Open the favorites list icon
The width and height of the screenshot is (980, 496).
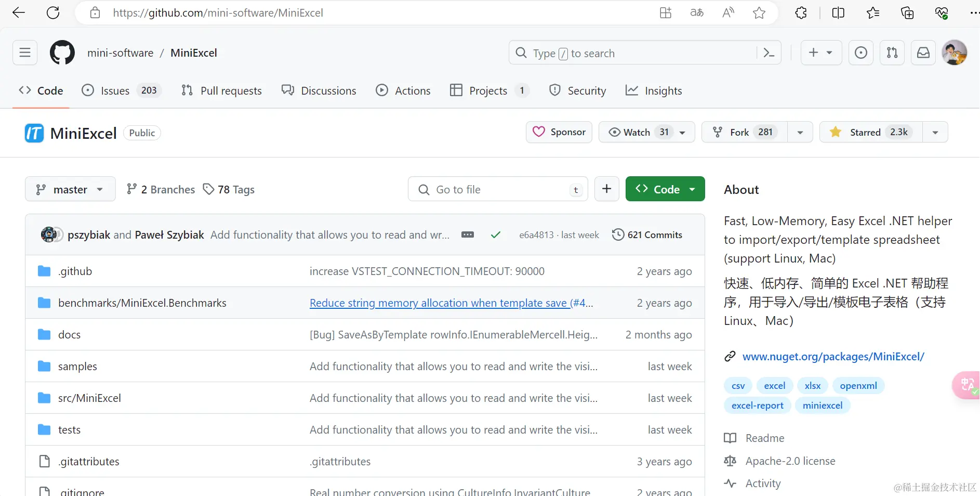[873, 12]
